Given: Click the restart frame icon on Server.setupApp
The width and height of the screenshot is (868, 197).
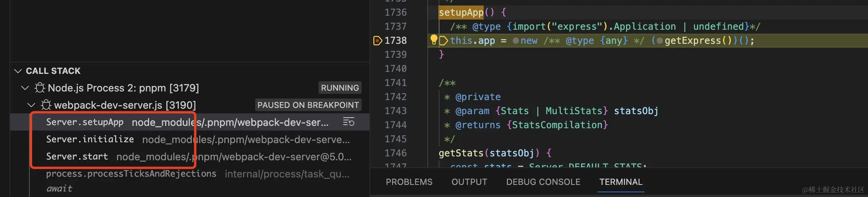Looking at the screenshot, I should tap(348, 122).
